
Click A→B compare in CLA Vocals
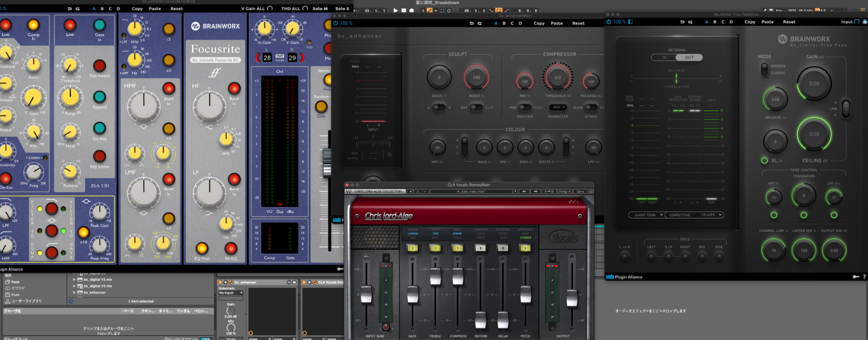click(x=549, y=191)
